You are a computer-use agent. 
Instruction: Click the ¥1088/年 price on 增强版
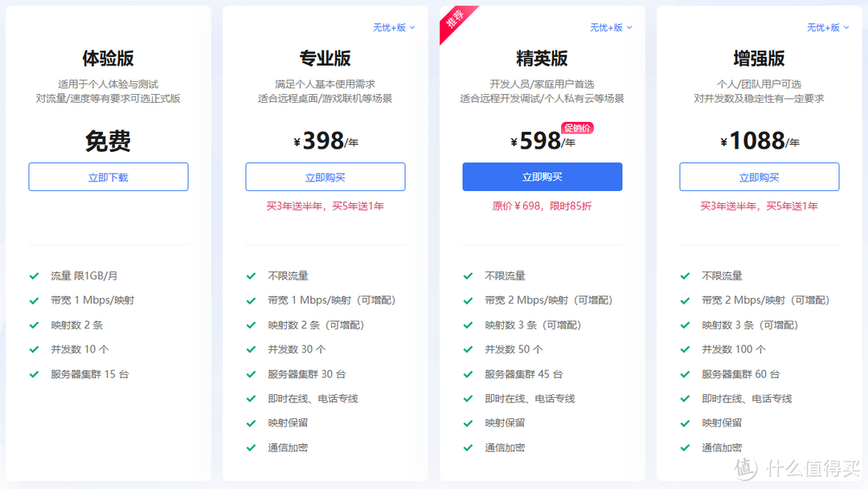coord(759,141)
